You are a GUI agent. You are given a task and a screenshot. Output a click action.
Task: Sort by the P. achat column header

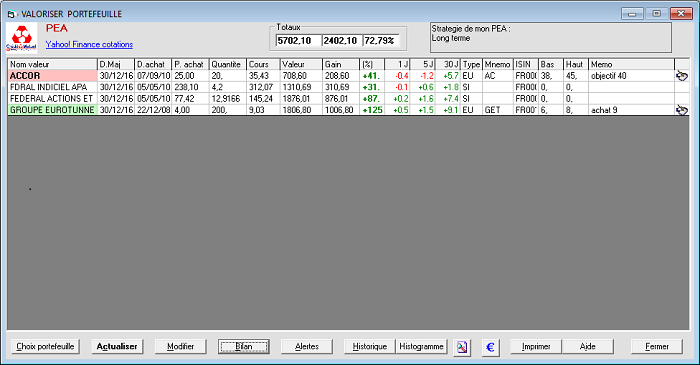(191, 64)
